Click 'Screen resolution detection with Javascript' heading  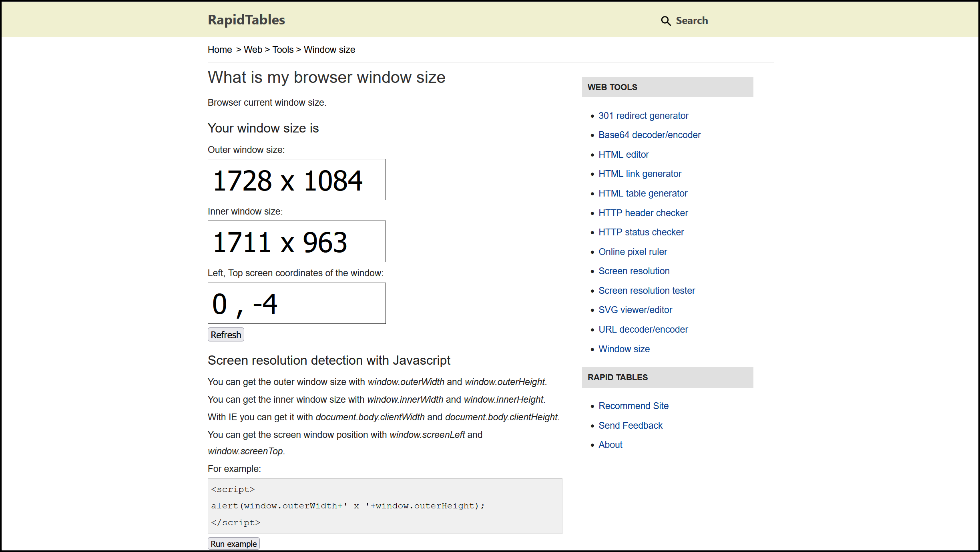coord(329,360)
